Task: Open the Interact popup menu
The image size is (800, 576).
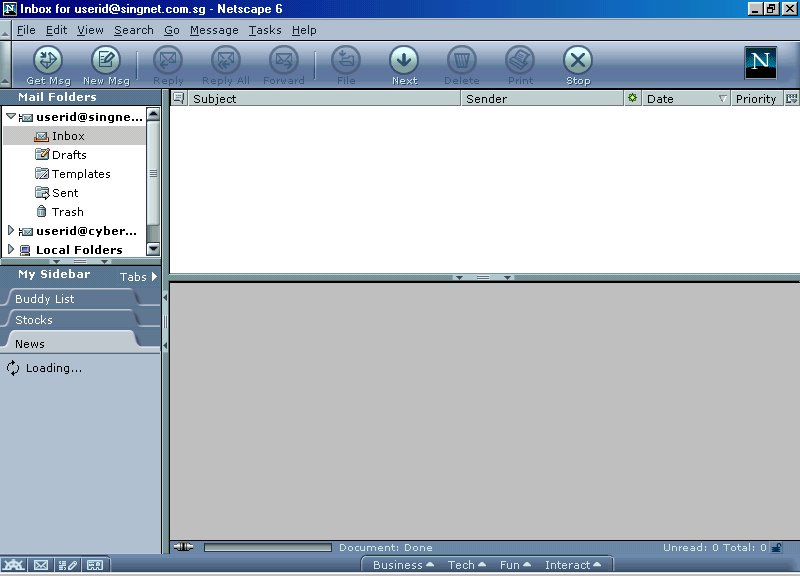Action: [x=572, y=565]
